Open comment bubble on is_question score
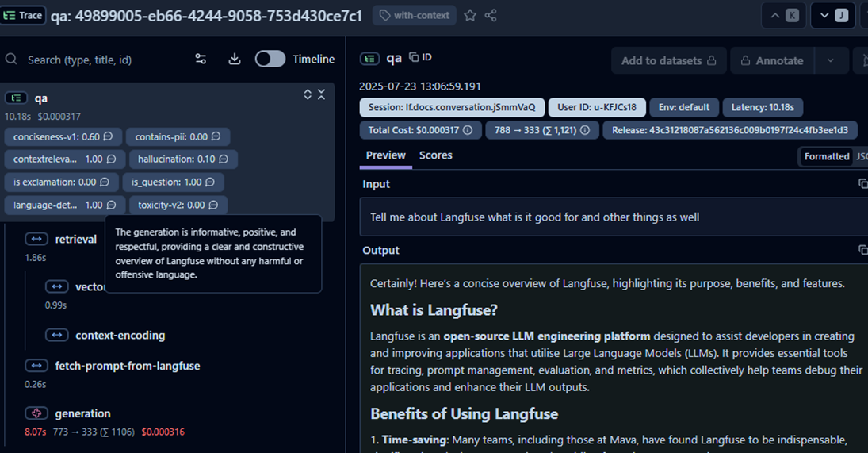 point(210,182)
